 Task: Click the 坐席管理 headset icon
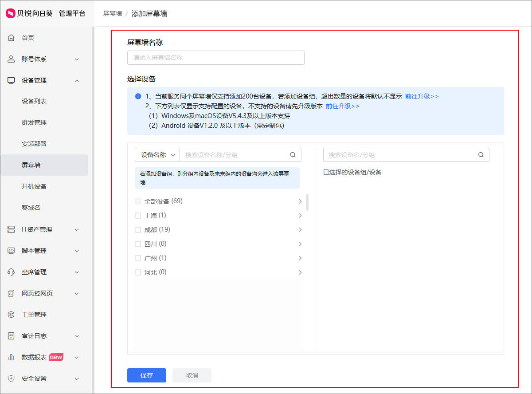[11, 272]
